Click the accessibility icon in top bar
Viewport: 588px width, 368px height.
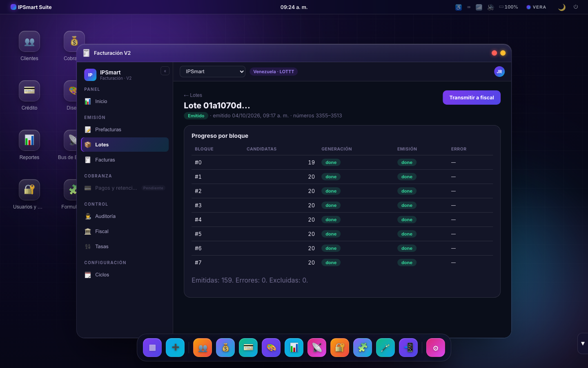tap(459, 7)
